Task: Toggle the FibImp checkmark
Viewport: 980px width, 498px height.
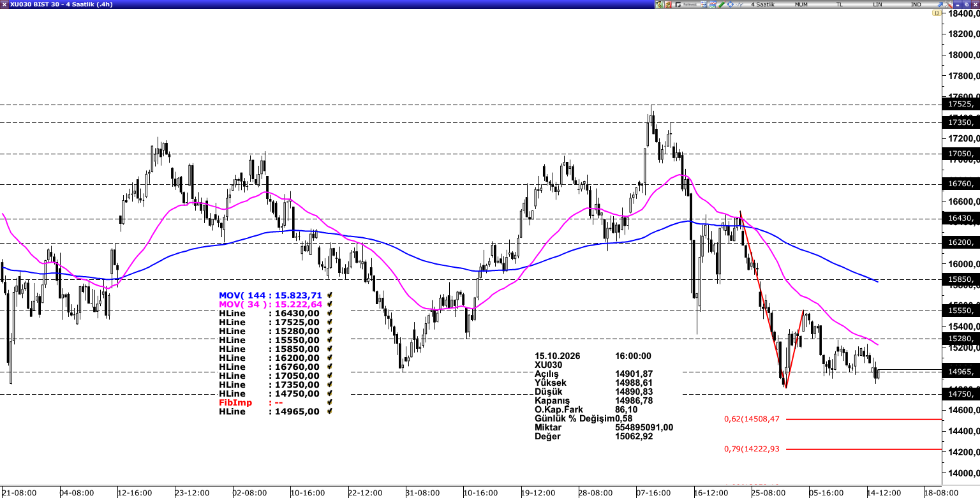Action: coord(329,402)
